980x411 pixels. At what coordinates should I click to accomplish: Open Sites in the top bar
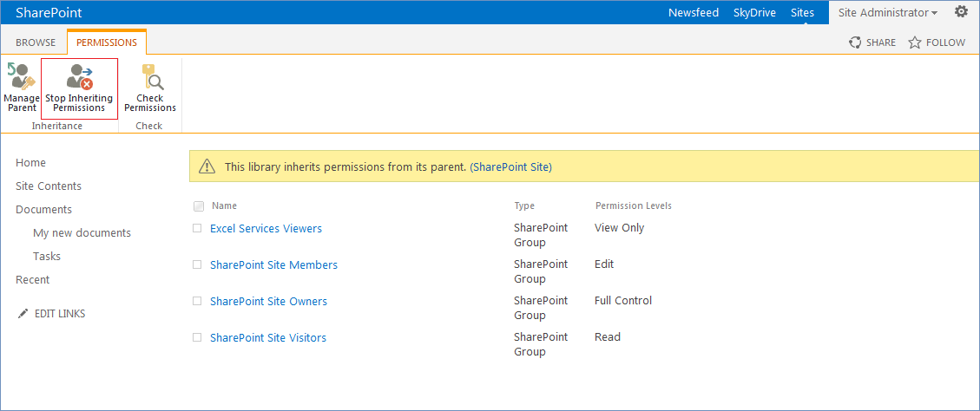click(x=803, y=12)
